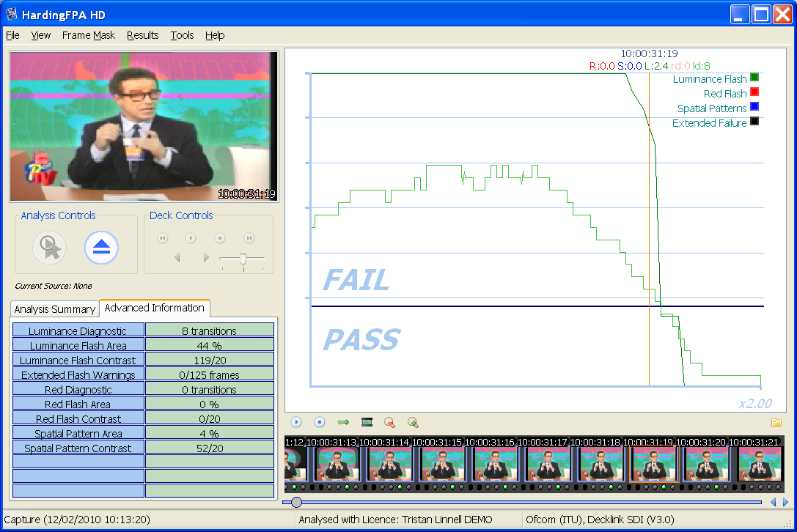This screenshot has width=797, height=532.
Task: Select thumbnail frame 10:00:31:13
Action: (x=337, y=464)
